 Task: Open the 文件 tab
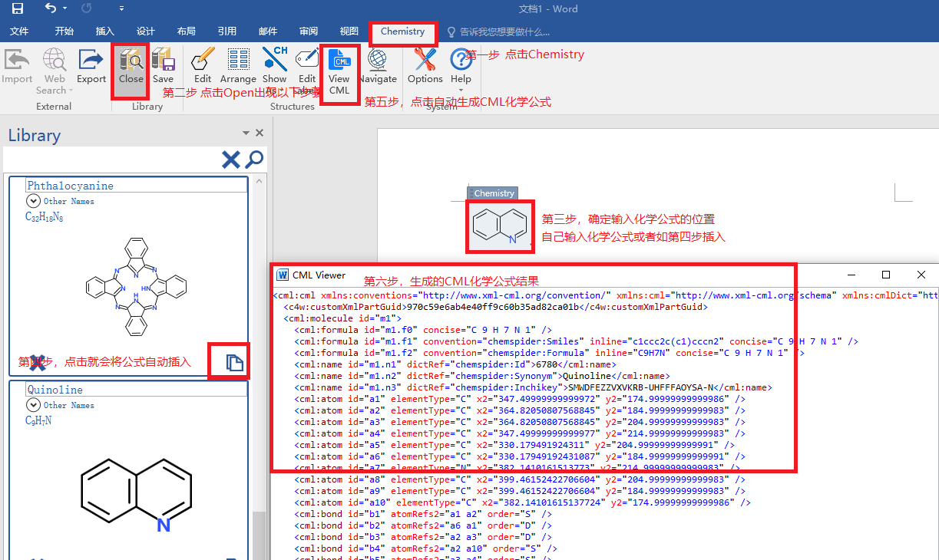[19, 31]
